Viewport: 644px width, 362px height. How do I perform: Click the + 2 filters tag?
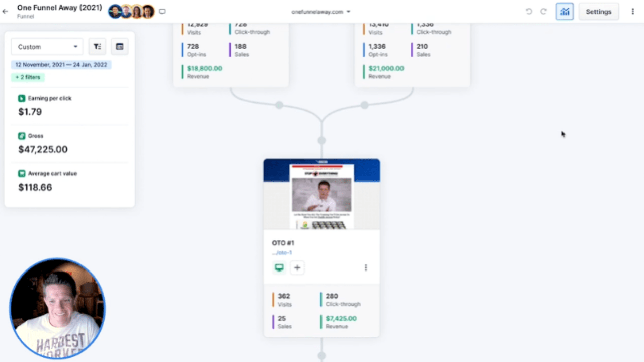tap(28, 77)
